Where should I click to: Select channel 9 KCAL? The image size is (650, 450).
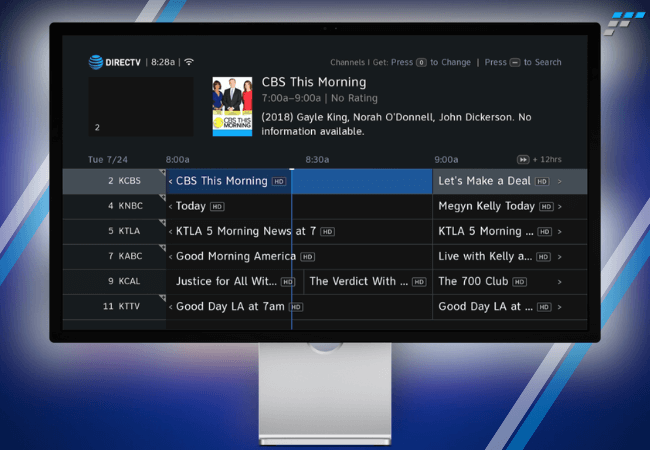(x=114, y=282)
